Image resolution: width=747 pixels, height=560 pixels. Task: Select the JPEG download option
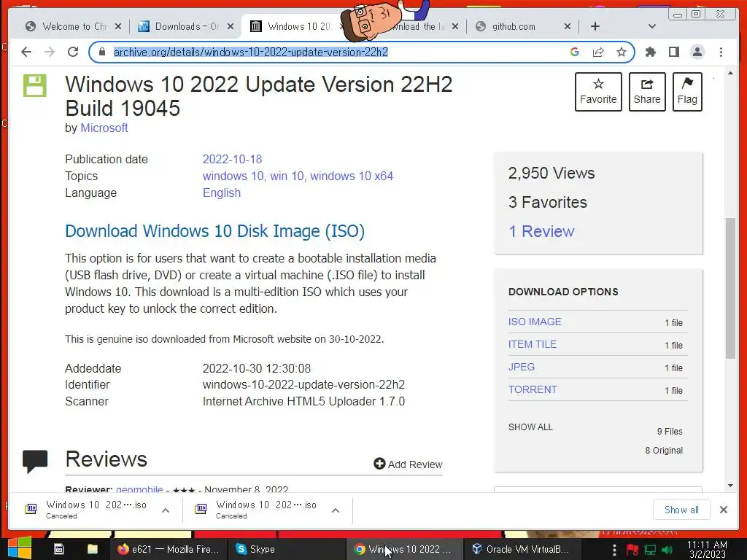coord(522,367)
